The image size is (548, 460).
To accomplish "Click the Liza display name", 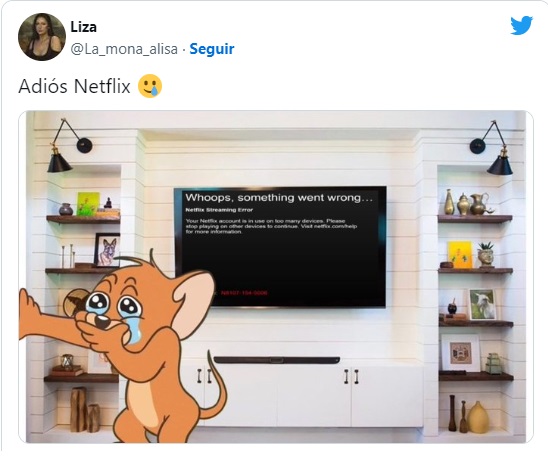I will 84,27.
